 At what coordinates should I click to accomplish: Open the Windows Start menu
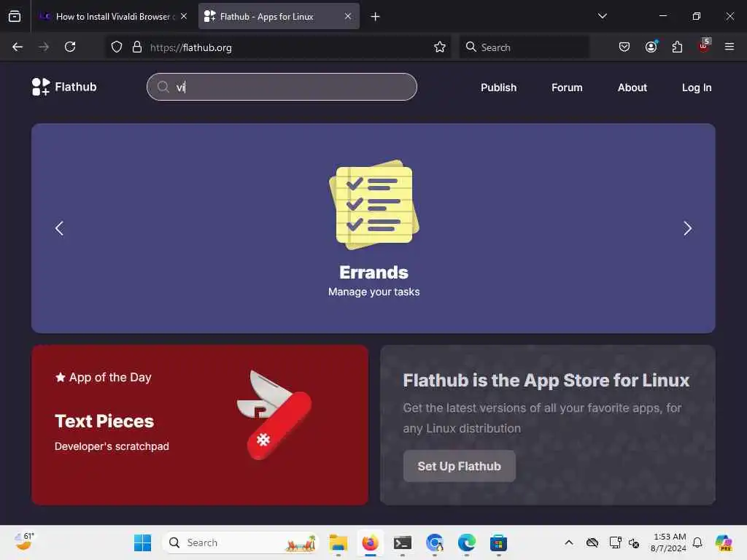tap(142, 542)
